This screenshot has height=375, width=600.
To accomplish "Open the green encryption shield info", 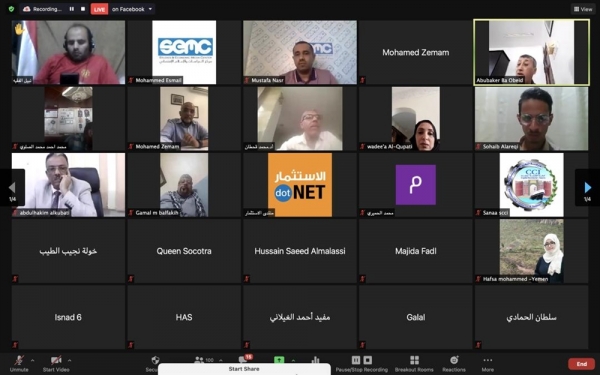I will [x=11, y=9].
